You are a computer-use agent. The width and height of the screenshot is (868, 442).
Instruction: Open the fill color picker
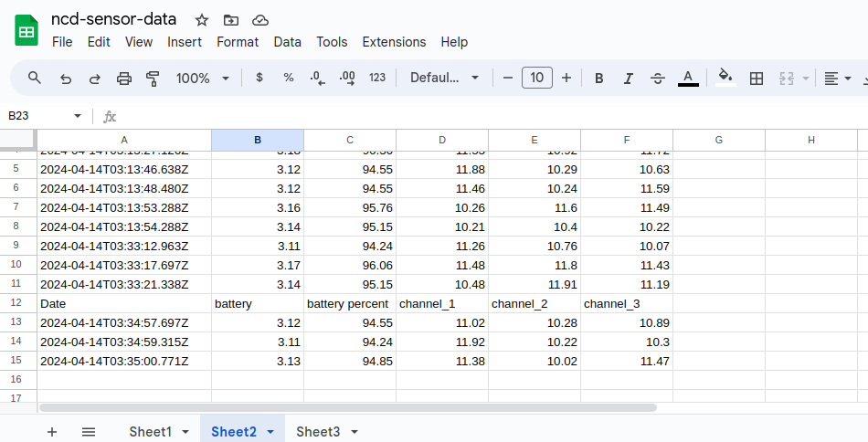click(725, 78)
